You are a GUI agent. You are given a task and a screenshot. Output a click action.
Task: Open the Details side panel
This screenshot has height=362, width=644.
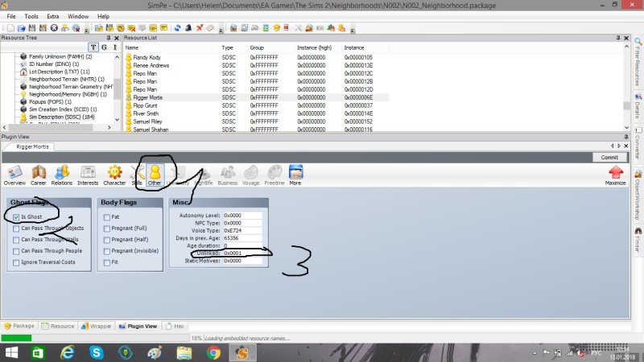tap(638, 107)
